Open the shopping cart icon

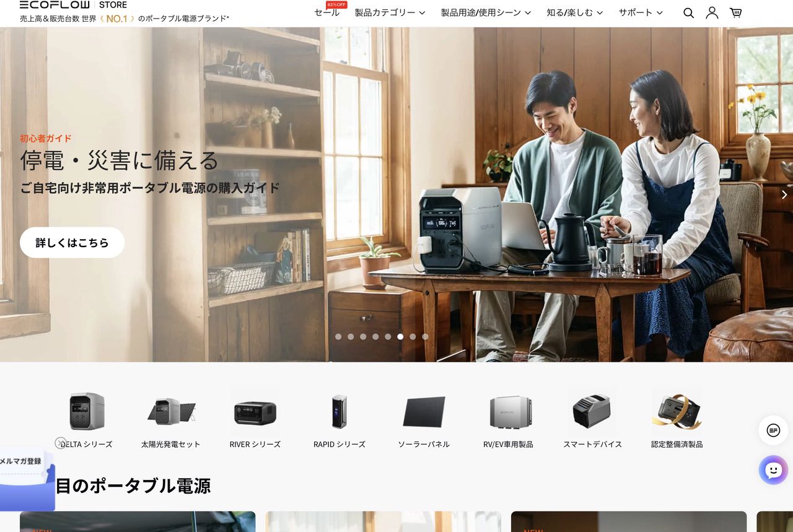[735, 12]
